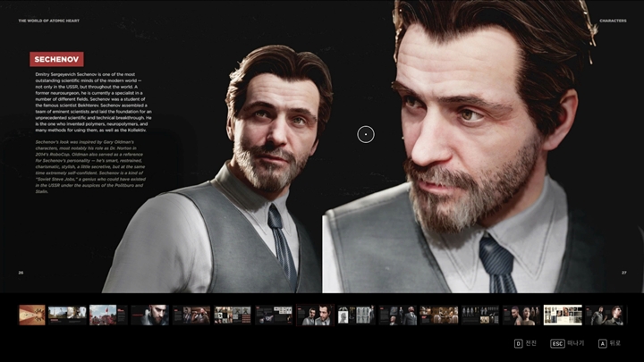This screenshot has height=362, width=644.
Task: Jump to the last thumbnail in strip
Action: [605, 315]
